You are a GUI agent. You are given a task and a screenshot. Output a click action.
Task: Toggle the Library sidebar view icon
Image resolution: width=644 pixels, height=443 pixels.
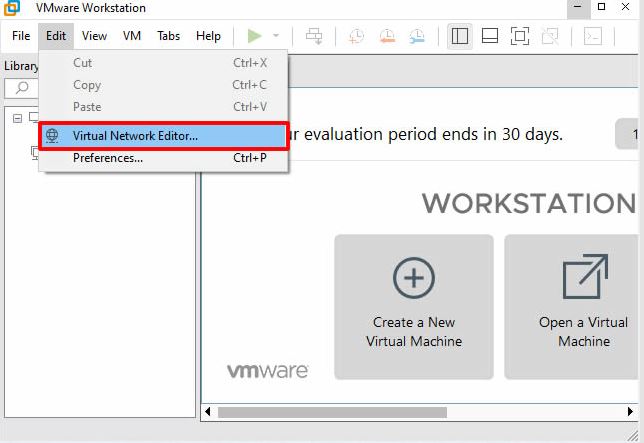pos(460,36)
